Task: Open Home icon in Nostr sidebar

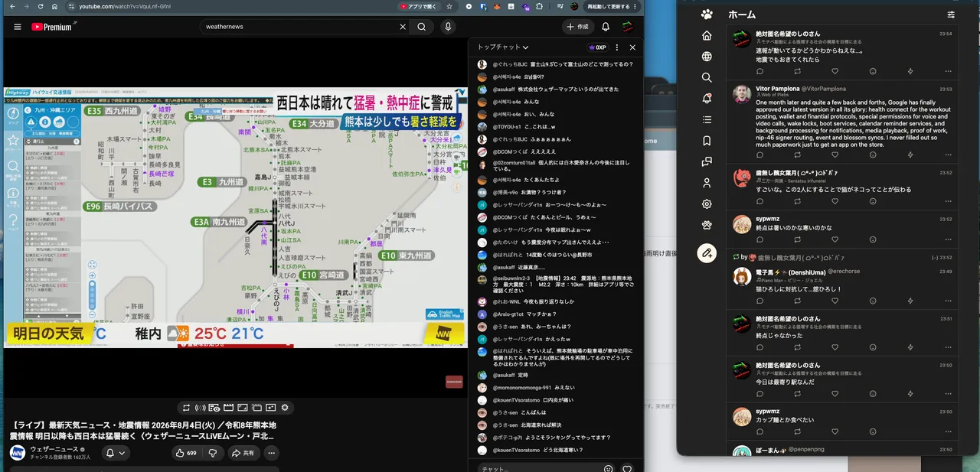Action: point(707,36)
